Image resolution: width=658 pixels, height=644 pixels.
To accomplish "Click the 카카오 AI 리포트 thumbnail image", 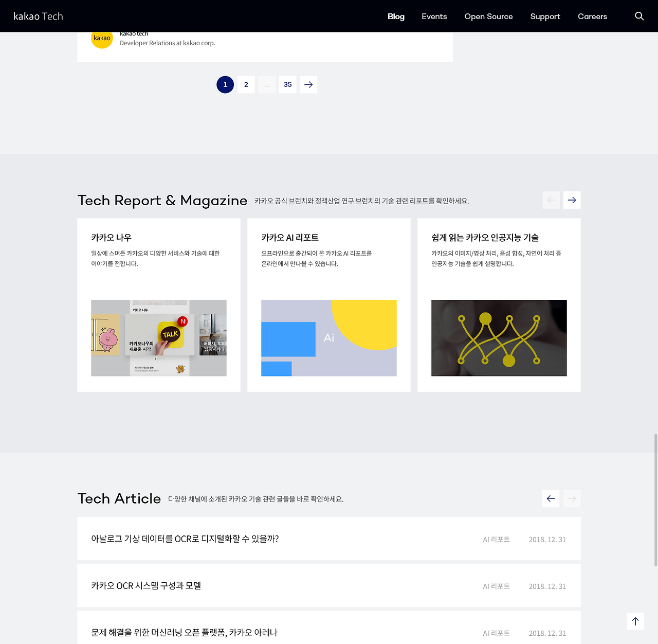I will (x=329, y=338).
